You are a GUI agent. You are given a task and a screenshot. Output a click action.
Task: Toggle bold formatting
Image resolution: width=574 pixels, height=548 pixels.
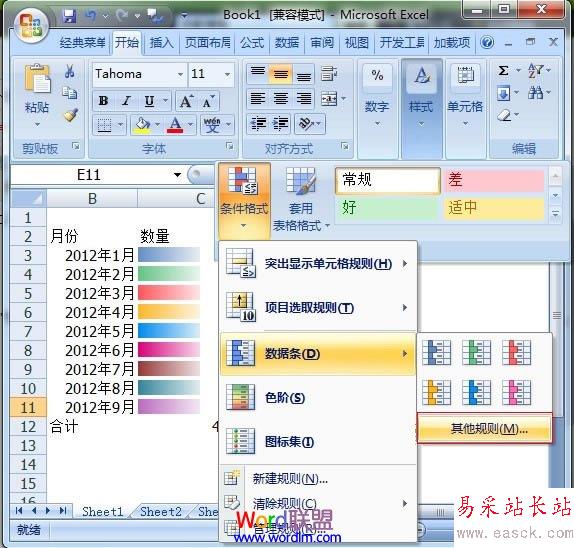[x=103, y=101]
